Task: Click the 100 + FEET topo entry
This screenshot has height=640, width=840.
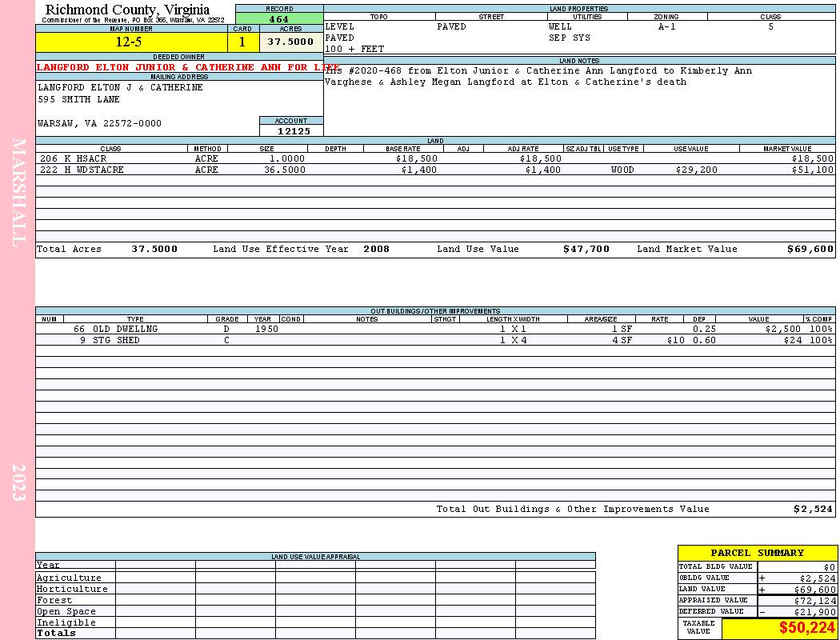Action: coord(354,49)
